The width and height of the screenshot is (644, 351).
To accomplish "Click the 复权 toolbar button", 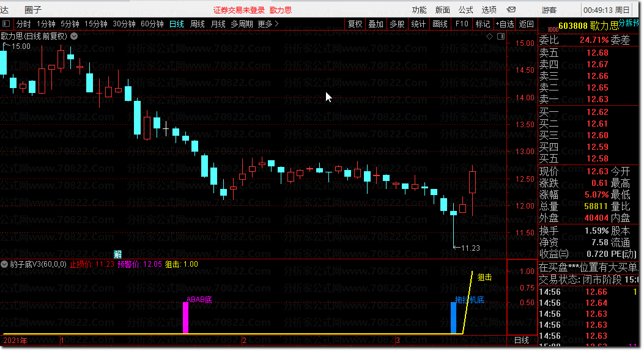I will tap(355, 24).
